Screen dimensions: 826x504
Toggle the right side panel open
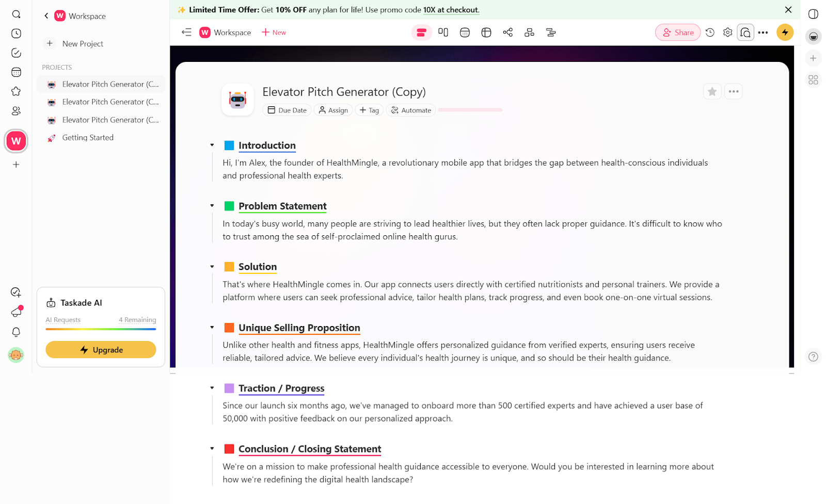[x=813, y=14]
